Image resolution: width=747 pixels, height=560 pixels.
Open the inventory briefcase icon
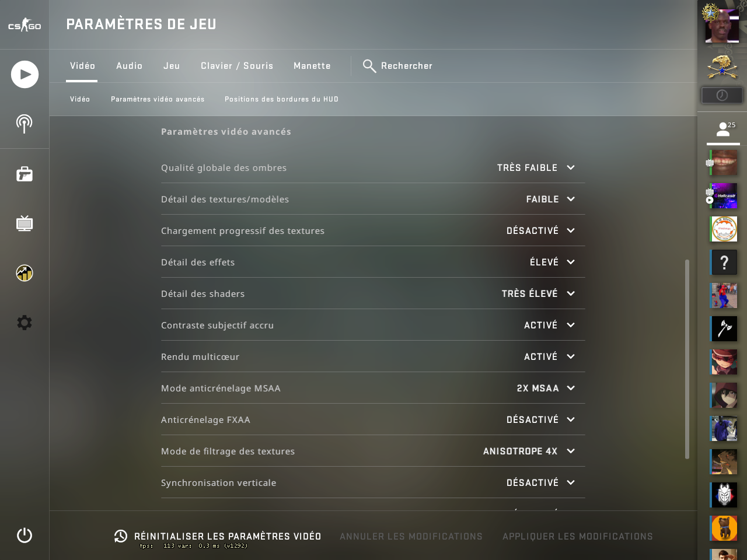pyautogui.click(x=25, y=174)
